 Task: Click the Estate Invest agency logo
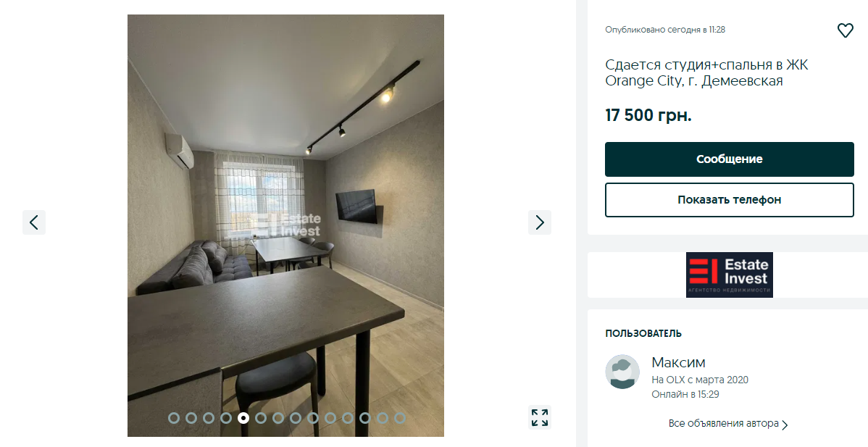729,275
